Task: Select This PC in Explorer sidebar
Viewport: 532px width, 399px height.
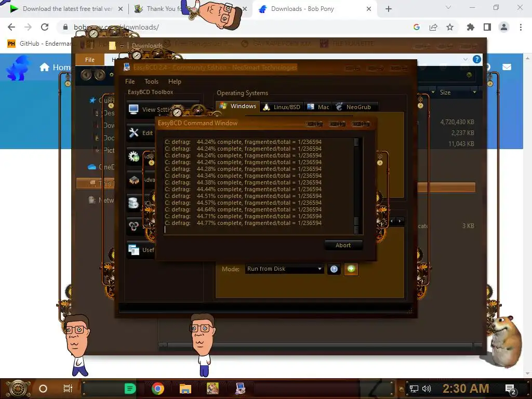Action: point(96,183)
